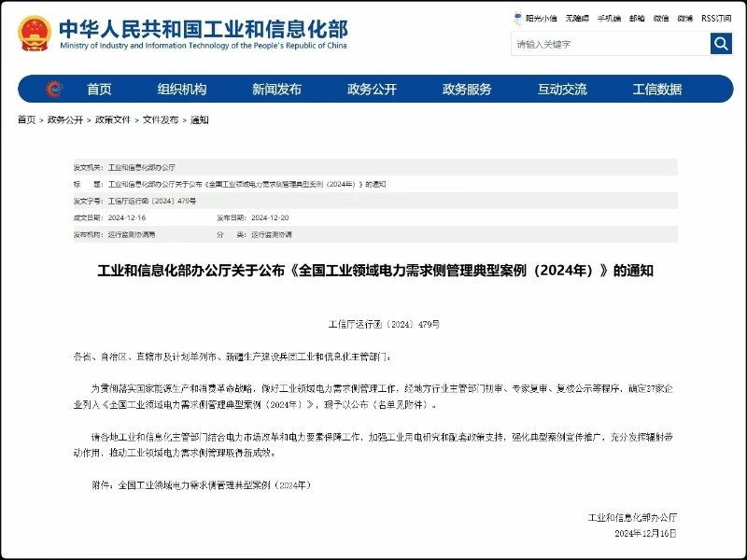747x560 pixels.
Task: Click the search magnifier icon
Action: [720, 43]
